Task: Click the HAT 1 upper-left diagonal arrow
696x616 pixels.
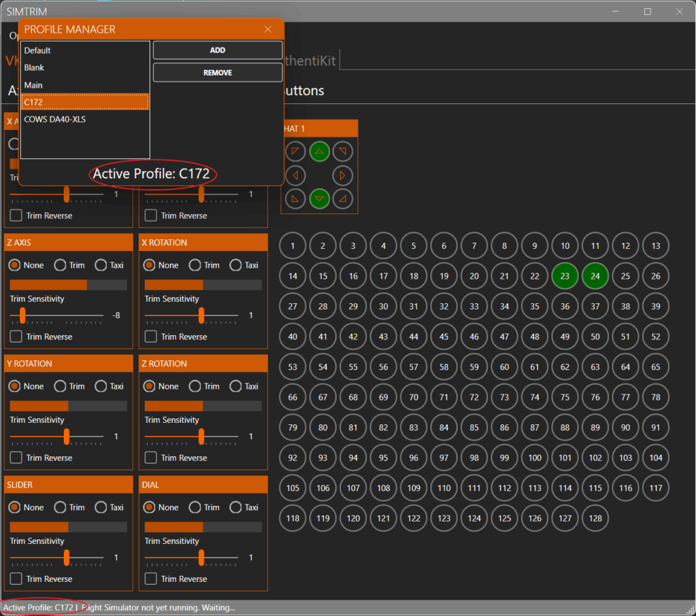Action: click(x=296, y=151)
